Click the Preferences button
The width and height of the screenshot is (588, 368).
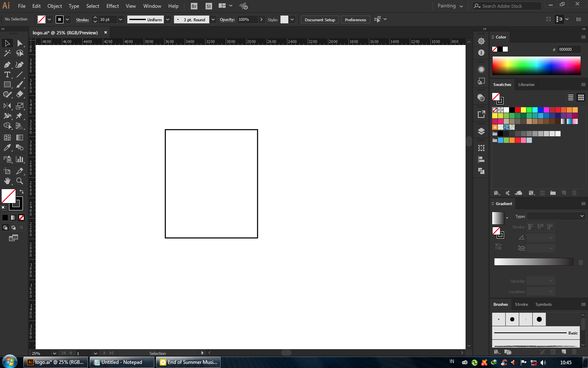pyautogui.click(x=355, y=20)
